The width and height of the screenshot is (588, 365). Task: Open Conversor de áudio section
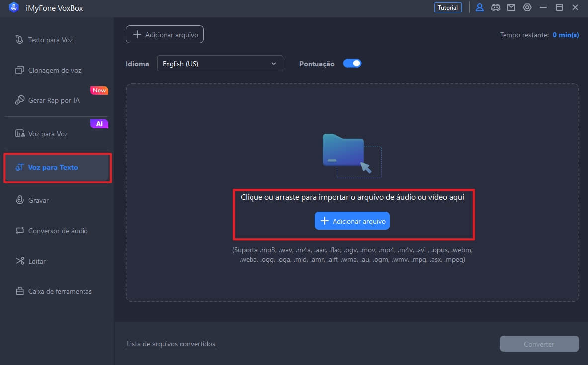point(57,231)
